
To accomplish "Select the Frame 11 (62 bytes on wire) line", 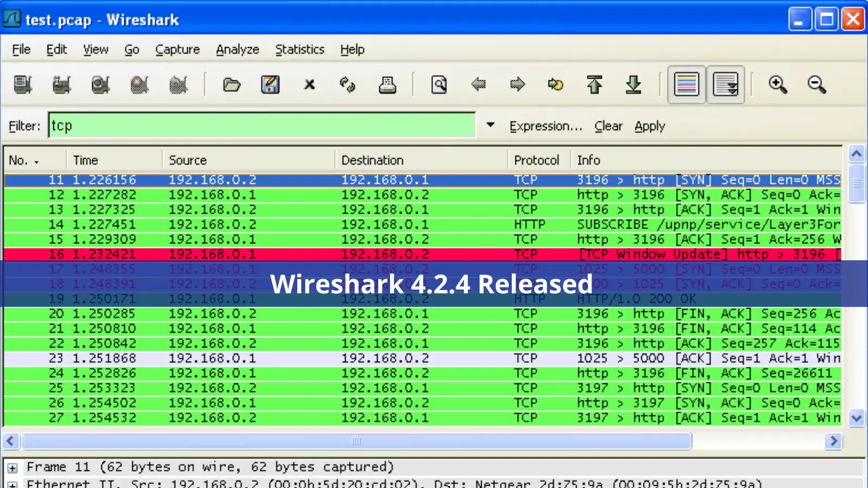I will tap(210, 467).
